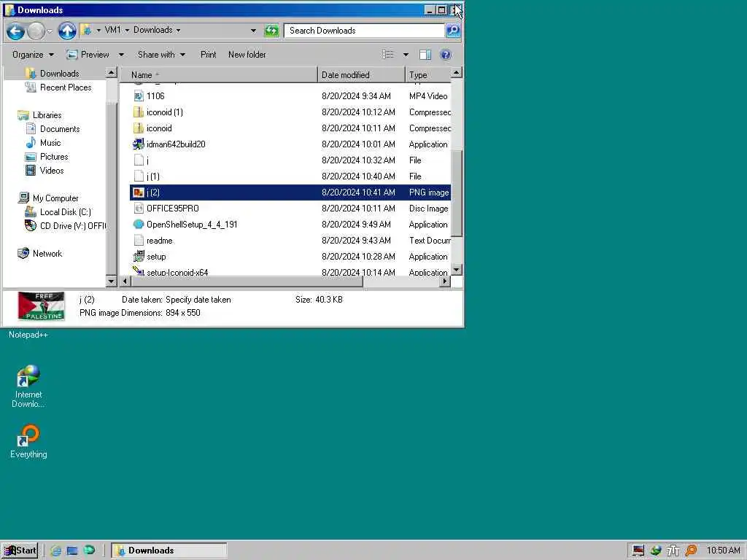Sort by Date modified column
Screen dimensions: 747x560
(361, 75)
